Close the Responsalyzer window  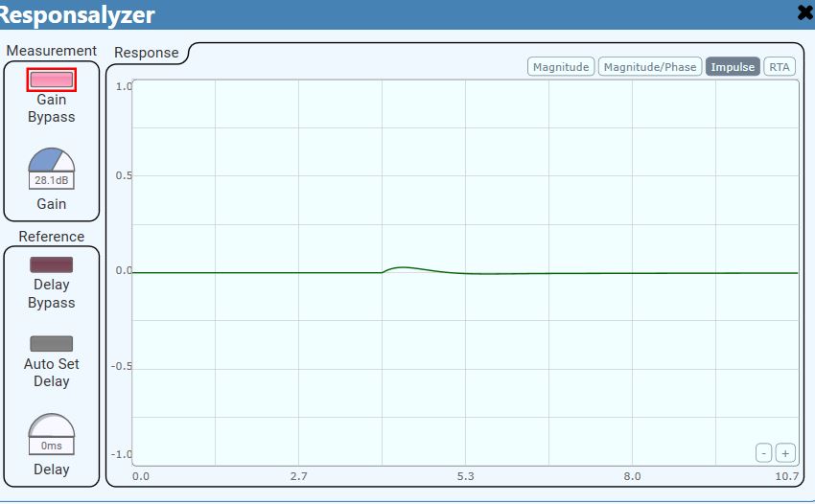click(x=805, y=12)
